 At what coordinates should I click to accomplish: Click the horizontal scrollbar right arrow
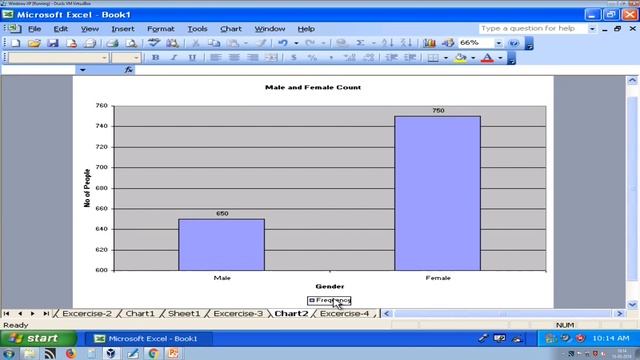[620, 313]
